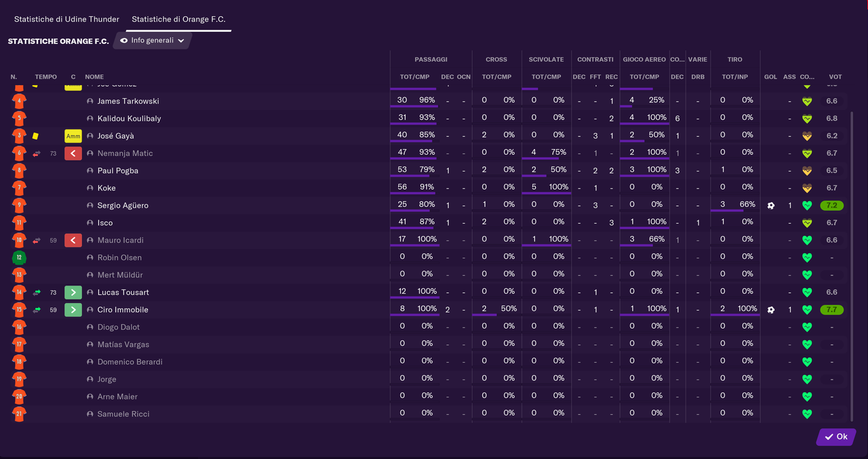Sort by the GOL column header
Viewport: 868px width, 459px height.
(x=770, y=77)
